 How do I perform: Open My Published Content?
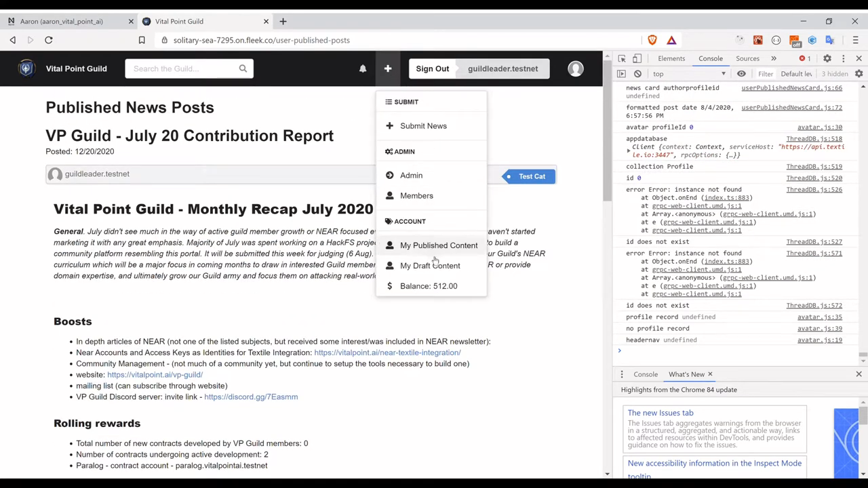click(x=438, y=245)
